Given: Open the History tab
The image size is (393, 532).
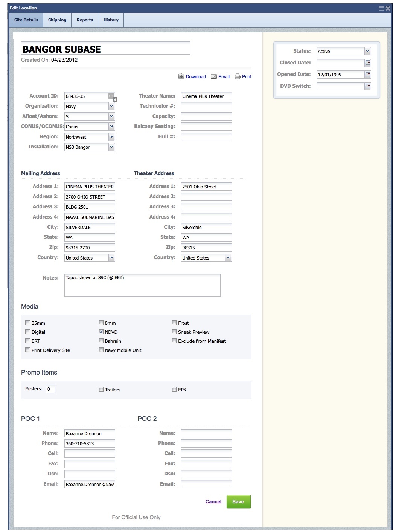Looking at the screenshot, I should [111, 20].
